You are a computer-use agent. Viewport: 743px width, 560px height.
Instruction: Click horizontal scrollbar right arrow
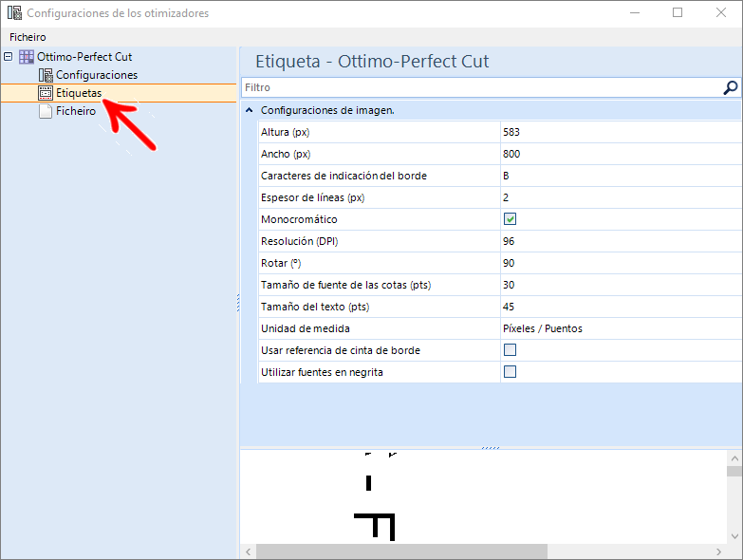[x=719, y=551]
